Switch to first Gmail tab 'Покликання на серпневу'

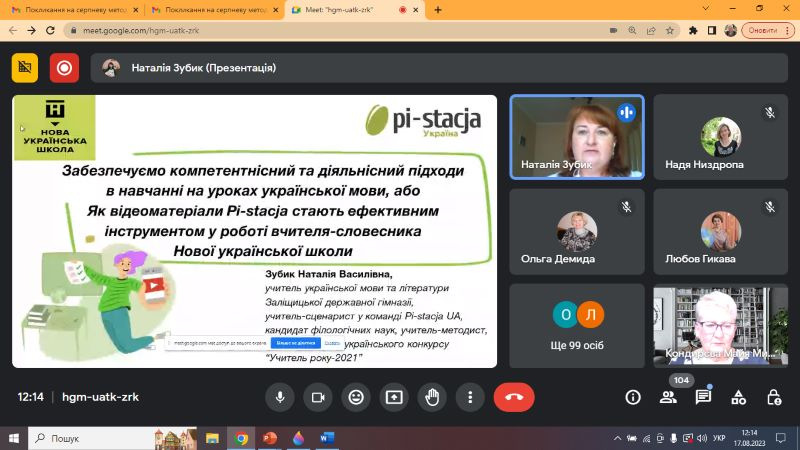point(75,10)
